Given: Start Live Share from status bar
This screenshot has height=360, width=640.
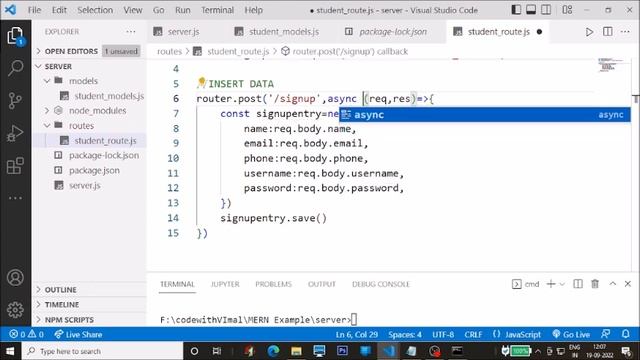Looking at the screenshot, I should [78, 334].
